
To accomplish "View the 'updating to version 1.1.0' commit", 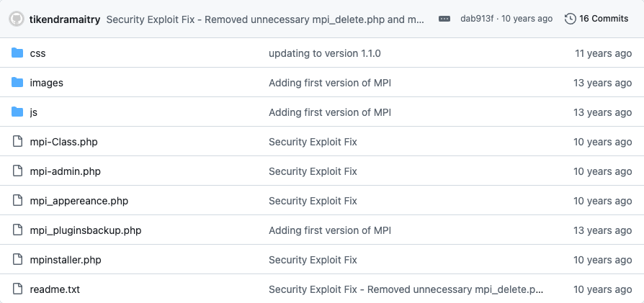I will [x=324, y=53].
